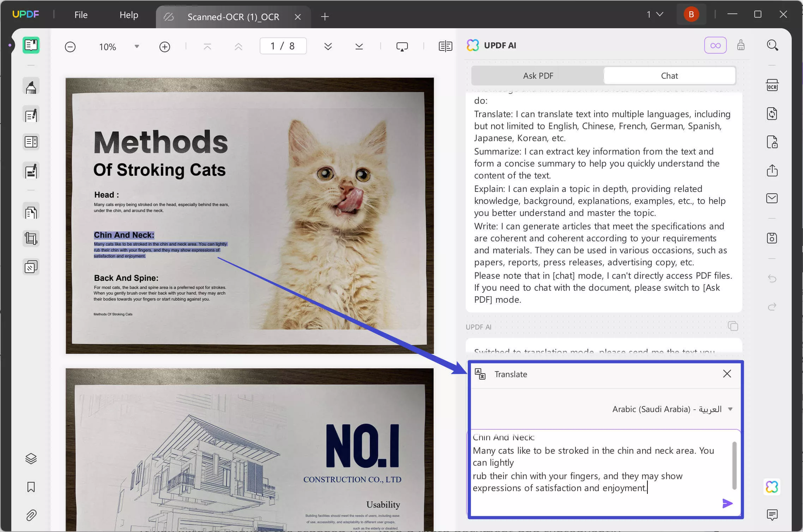
Task: Click the Send button in translate box
Action: coord(727,503)
